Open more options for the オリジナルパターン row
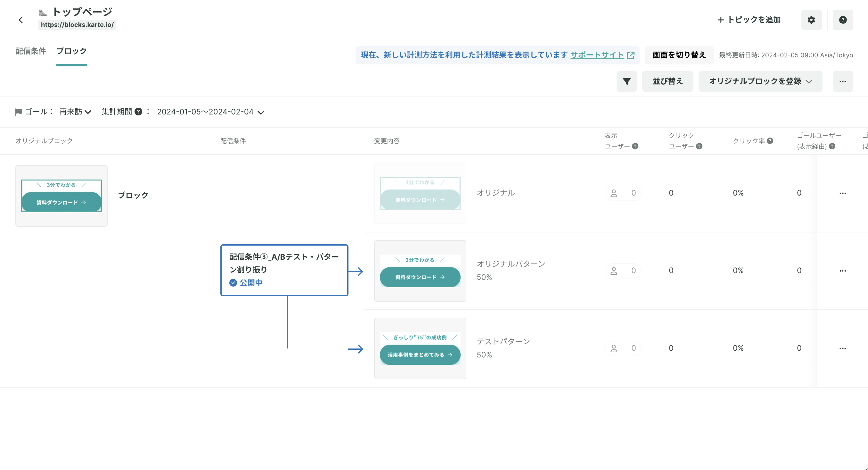Viewport: 868px width, 470px height. click(x=843, y=271)
